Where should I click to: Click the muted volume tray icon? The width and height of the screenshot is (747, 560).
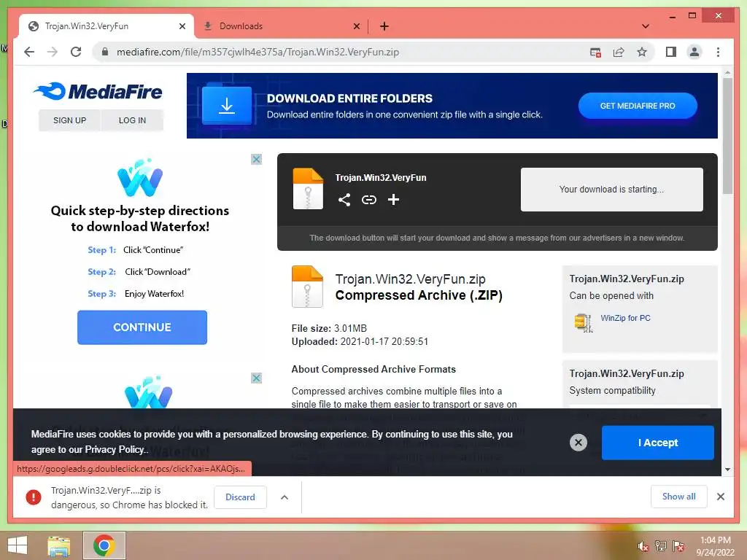point(643,546)
